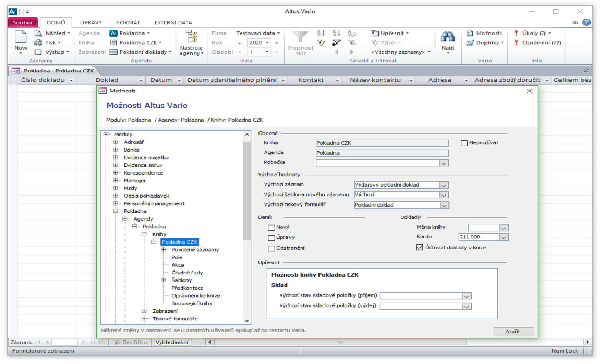Enable the Odstranění deník checkbox
The image size is (603, 364).
[271, 248]
